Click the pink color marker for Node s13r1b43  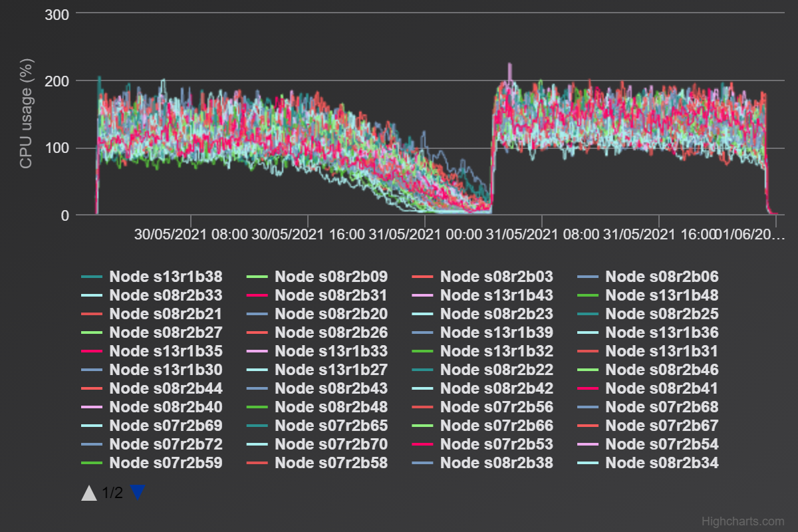pyautogui.click(x=422, y=295)
